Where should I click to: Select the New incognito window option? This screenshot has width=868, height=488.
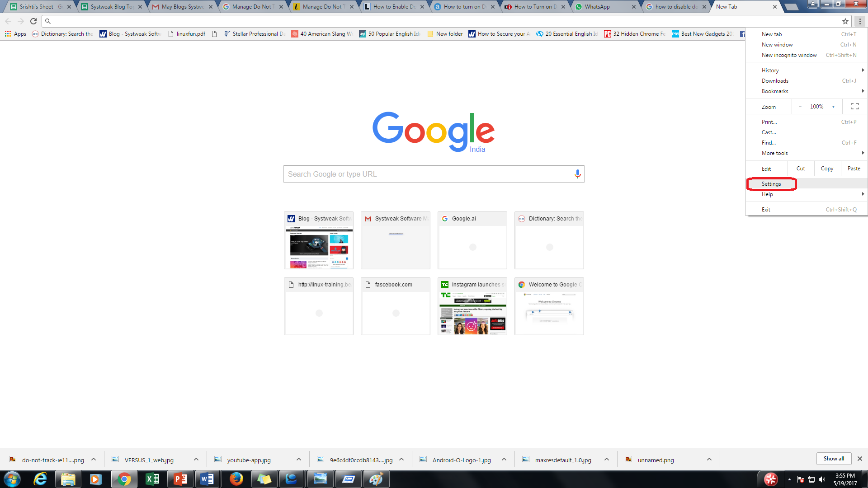point(789,55)
